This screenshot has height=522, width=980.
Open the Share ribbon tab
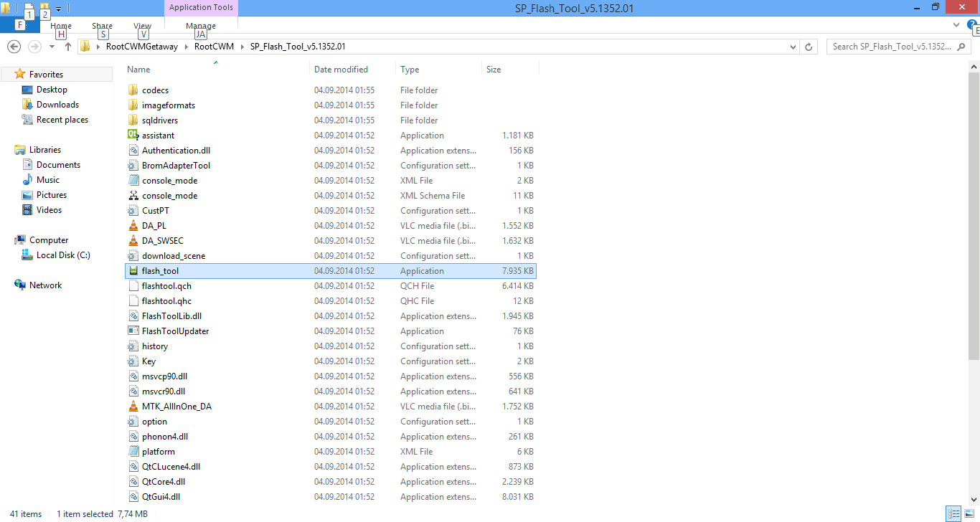[102, 26]
